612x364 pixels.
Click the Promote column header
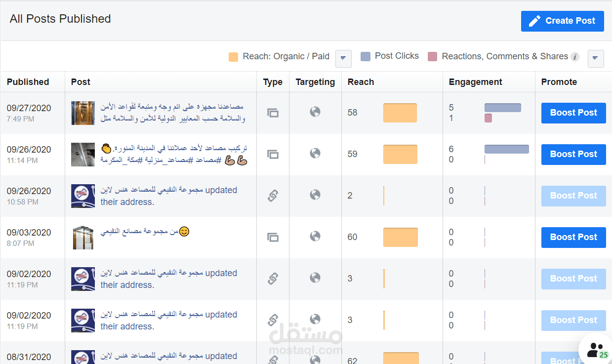point(559,82)
